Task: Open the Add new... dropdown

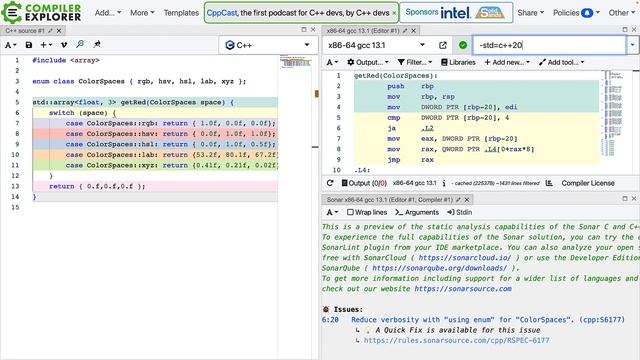Action: point(507,62)
